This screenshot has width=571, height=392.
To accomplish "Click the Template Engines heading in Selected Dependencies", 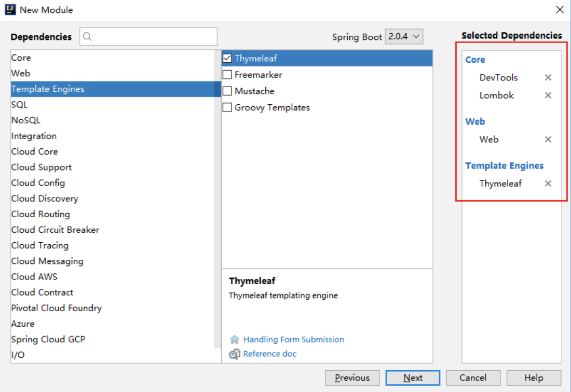I will [x=505, y=166].
